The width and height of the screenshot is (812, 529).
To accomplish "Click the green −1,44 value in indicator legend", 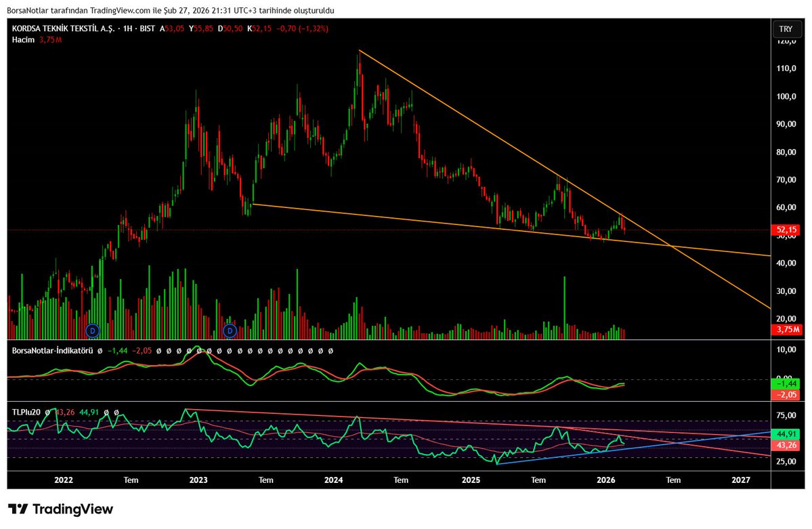I will pos(118,351).
